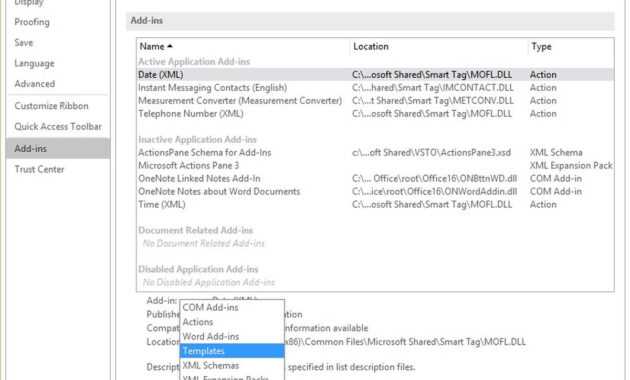The image size is (630, 380).
Task: Click the MOFL.DLL full location path text
Action: tap(405, 342)
